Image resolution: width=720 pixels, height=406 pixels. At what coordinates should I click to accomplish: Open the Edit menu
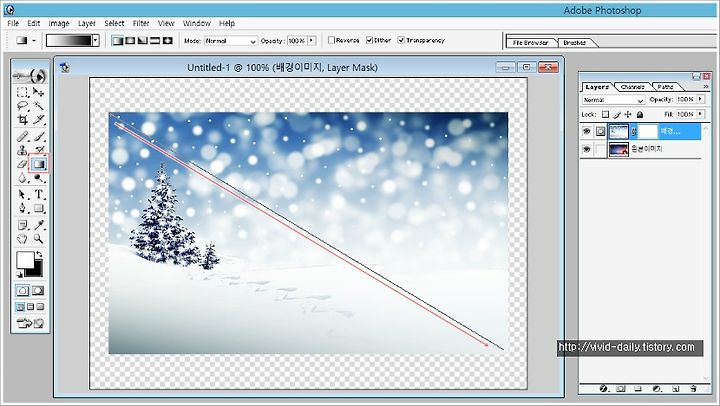click(34, 23)
